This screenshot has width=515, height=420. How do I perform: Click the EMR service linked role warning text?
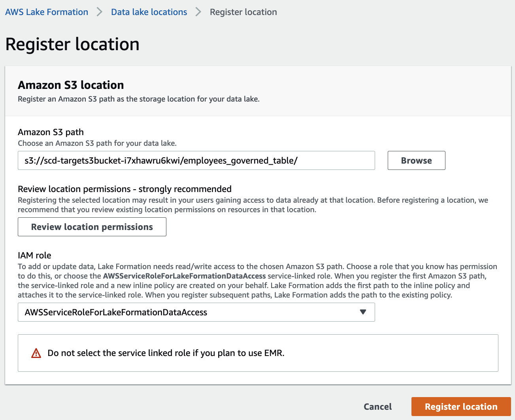(166, 353)
